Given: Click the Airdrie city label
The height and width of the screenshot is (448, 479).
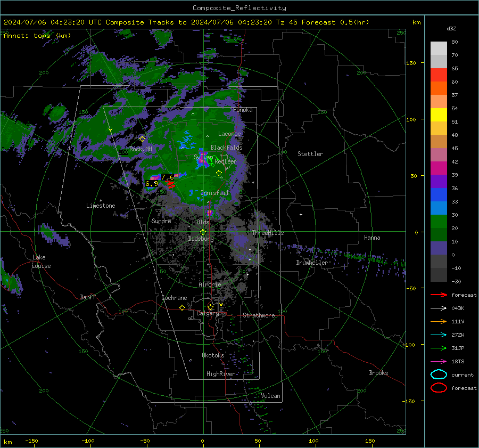Looking at the screenshot, I should point(210,284).
